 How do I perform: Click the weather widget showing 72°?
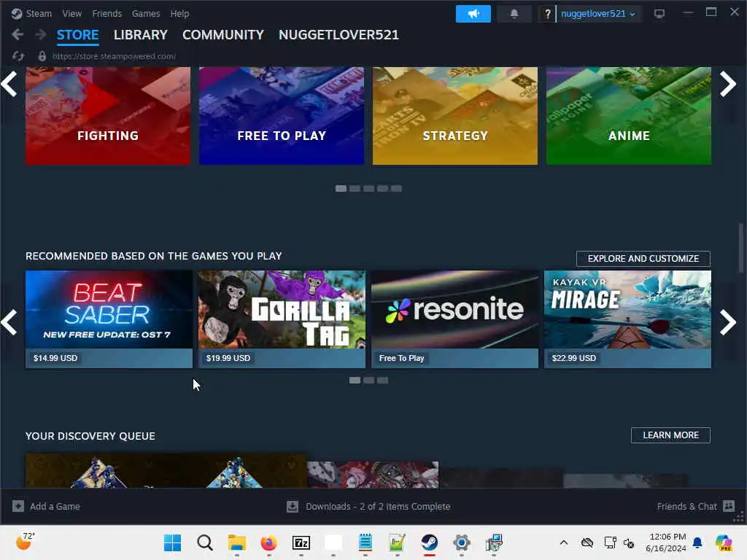(x=25, y=542)
